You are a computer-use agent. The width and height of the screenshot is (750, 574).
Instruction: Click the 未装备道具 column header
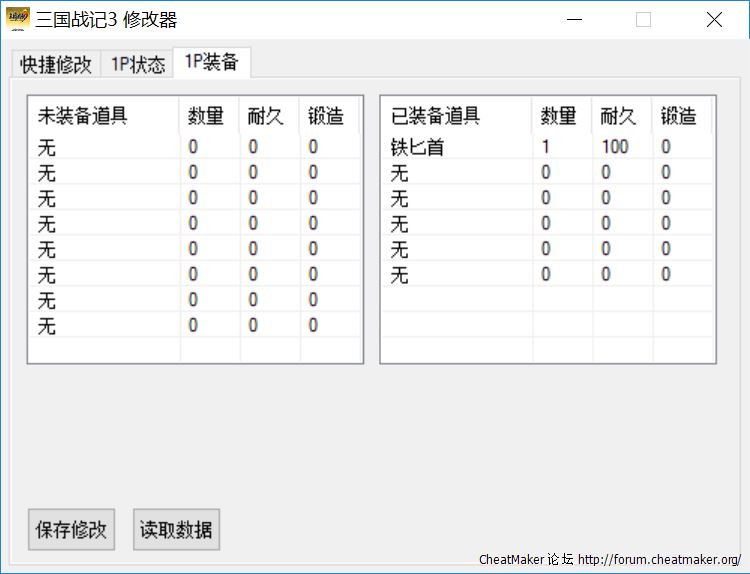(83, 116)
